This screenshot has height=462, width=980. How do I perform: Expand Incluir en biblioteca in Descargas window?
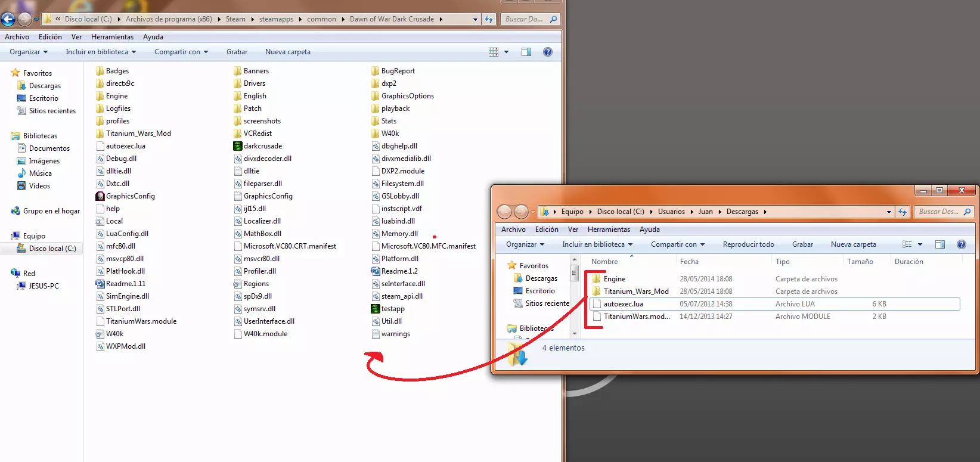597,244
